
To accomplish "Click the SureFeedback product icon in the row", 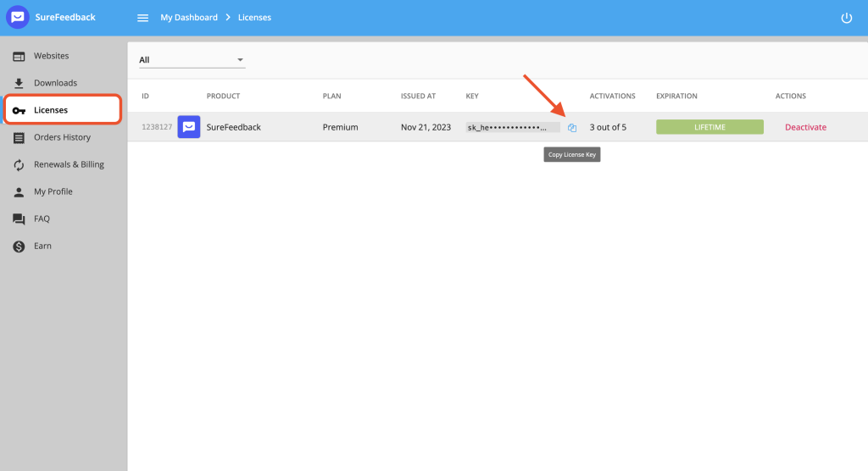I will 189,127.
